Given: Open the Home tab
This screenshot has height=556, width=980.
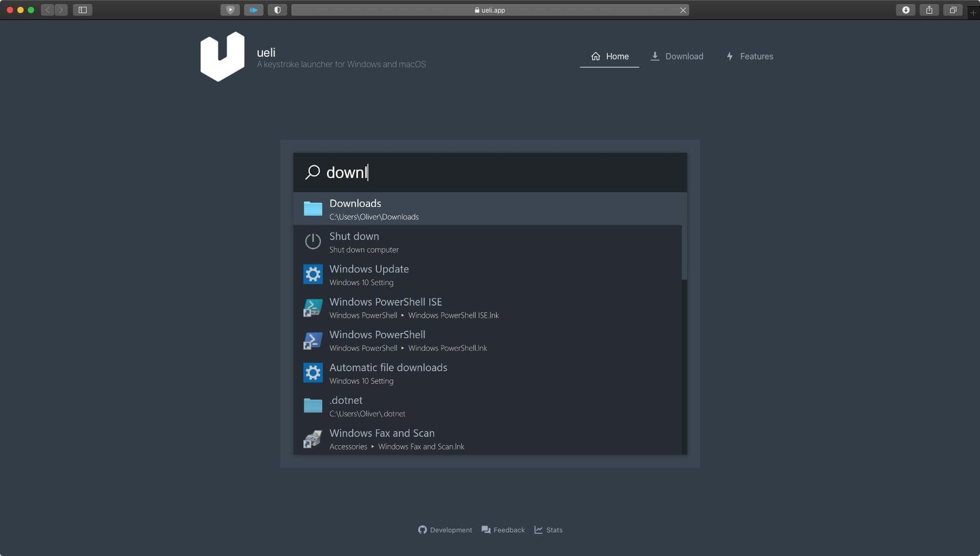Looking at the screenshot, I should pyautogui.click(x=609, y=56).
